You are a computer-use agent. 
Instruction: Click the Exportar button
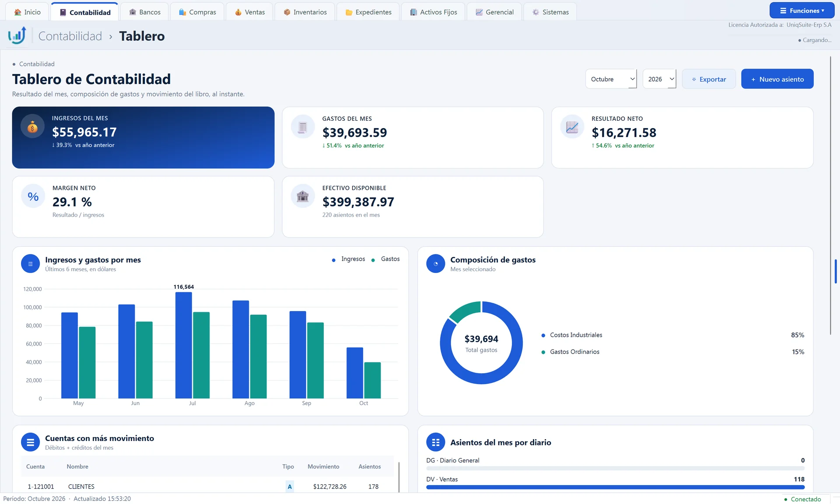pyautogui.click(x=709, y=79)
